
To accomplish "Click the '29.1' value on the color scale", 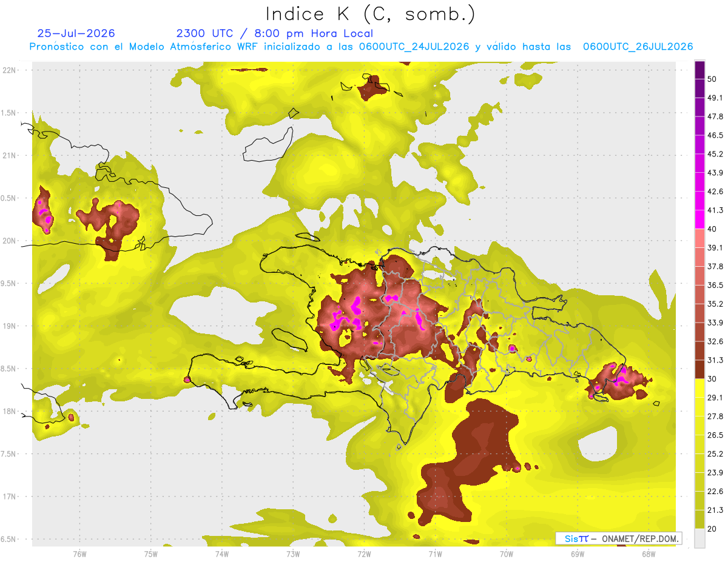I will (715, 398).
